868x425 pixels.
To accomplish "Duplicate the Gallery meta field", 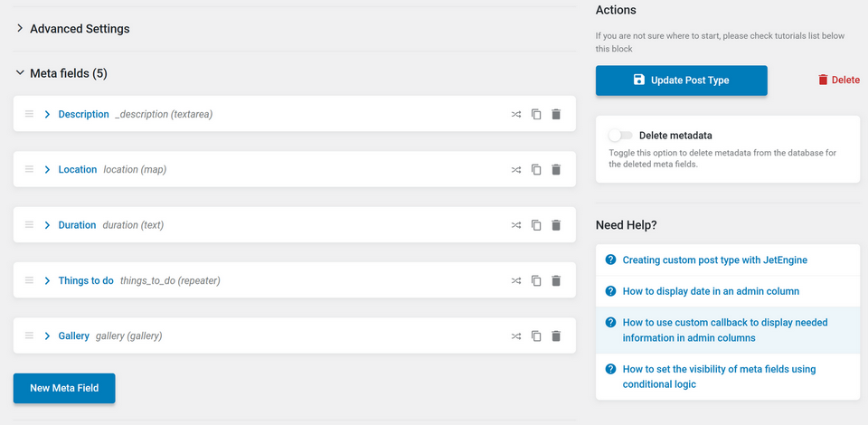I will (x=536, y=336).
